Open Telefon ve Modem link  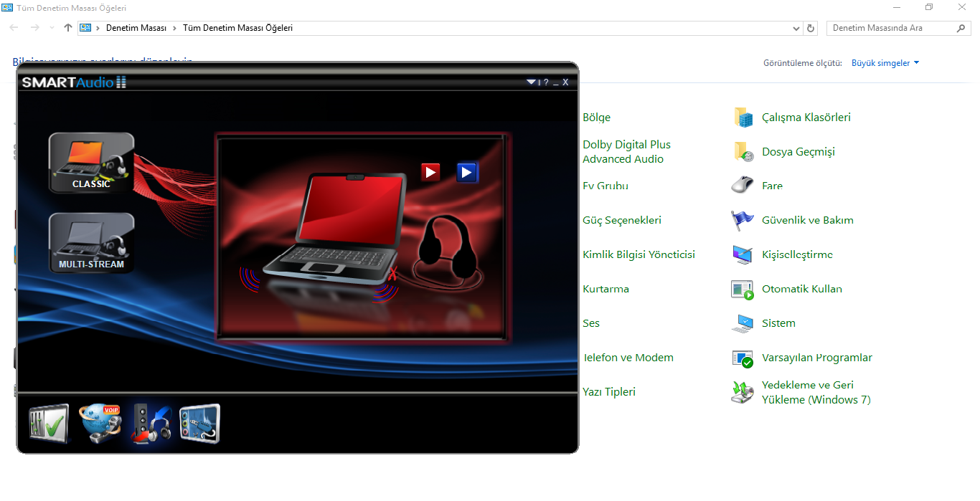(x=628, y=358)
